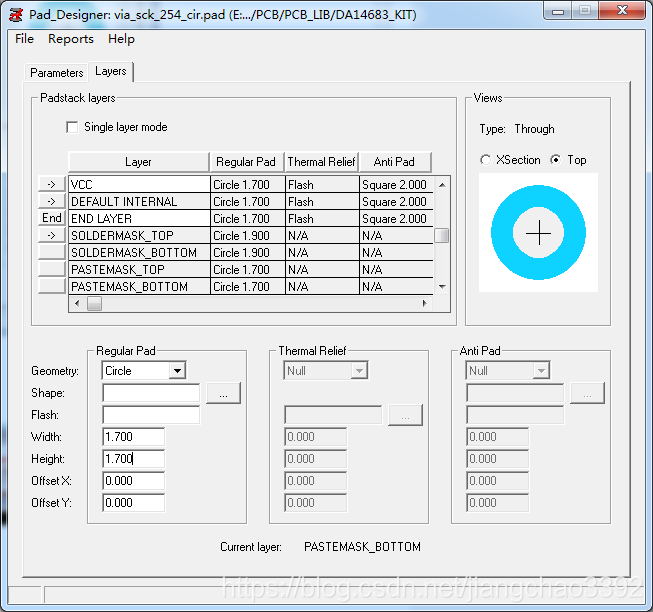Click the Pad Designer app icon in title bar
The height and width of the screenshot is (612, 653).
[x=16, y=14]
